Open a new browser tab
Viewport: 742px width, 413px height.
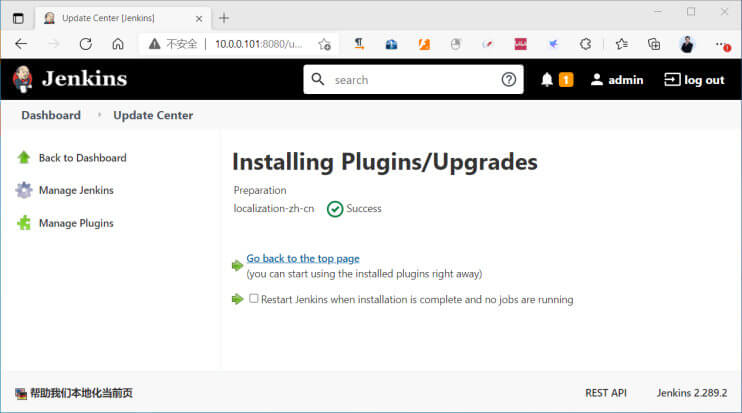(x=224, y=18)
